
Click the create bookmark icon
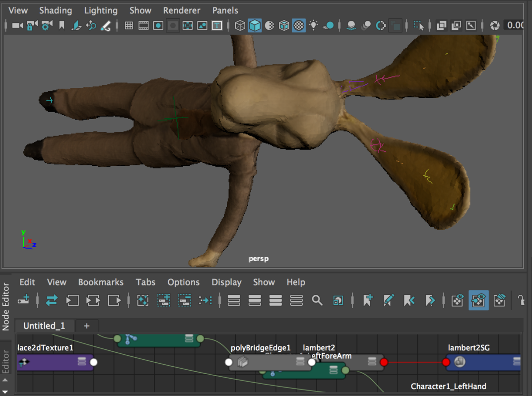coord(368,300)
